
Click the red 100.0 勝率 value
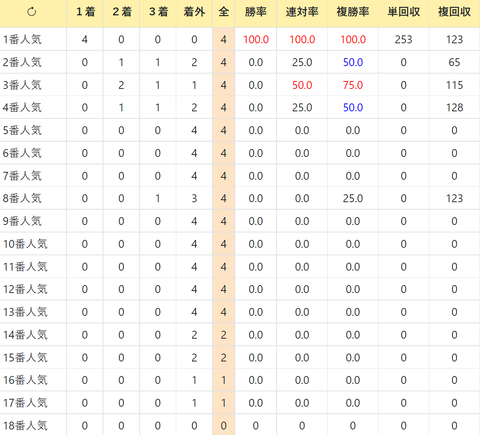(x=256, y=40)
